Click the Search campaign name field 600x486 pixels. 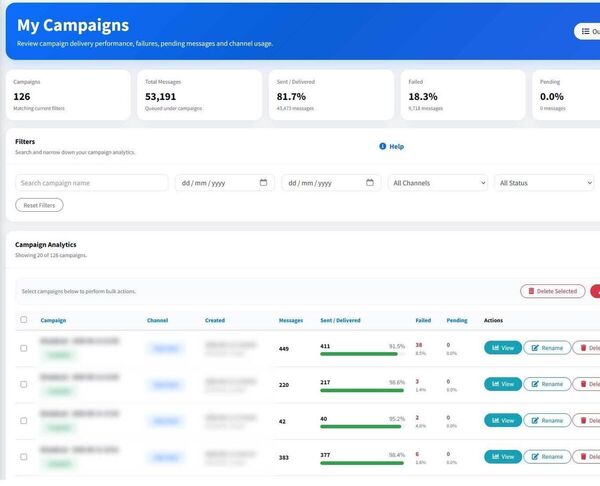(x=92, y=183)
